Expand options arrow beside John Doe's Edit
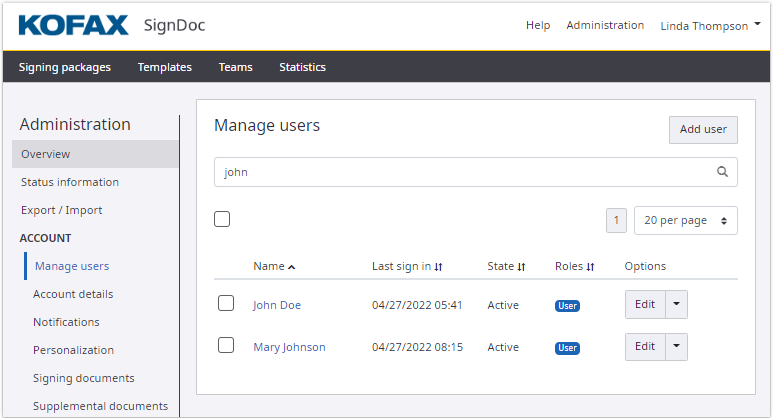The height and width of the screenshot is (420, 773). (x=677, y=304)
